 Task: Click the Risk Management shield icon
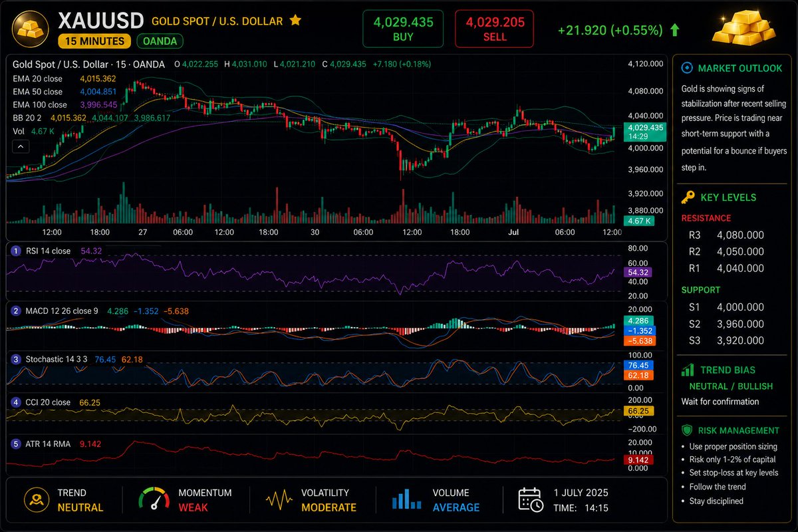pos(688,430)
